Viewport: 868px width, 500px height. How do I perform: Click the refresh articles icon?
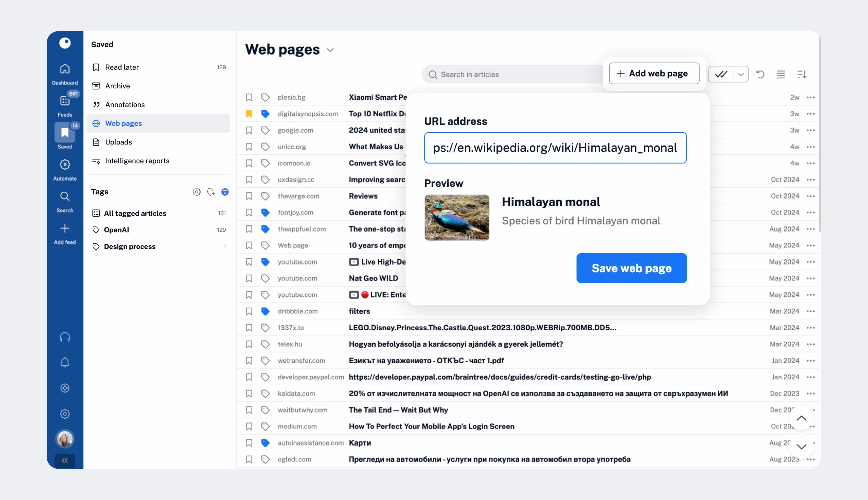(x=760, y=74)
